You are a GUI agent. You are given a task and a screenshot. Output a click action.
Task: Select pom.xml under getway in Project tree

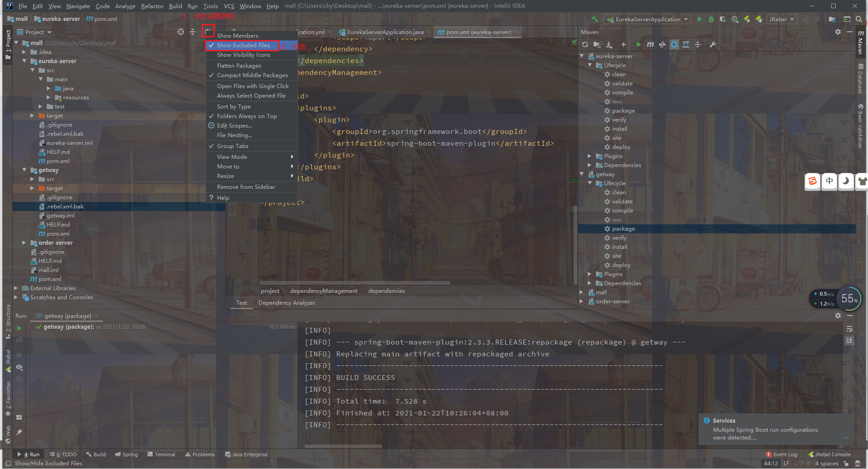58,234
